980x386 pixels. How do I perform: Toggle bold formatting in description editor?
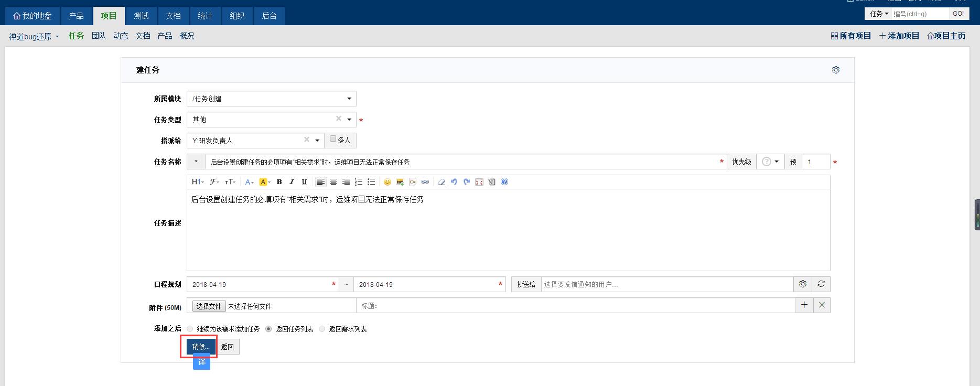click(279, 182)
